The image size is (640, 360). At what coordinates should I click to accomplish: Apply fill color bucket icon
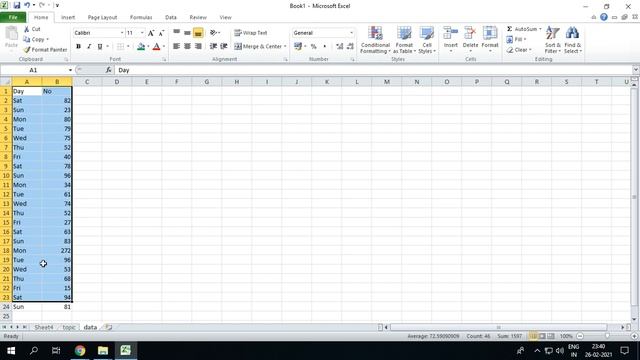pos(141,47)
